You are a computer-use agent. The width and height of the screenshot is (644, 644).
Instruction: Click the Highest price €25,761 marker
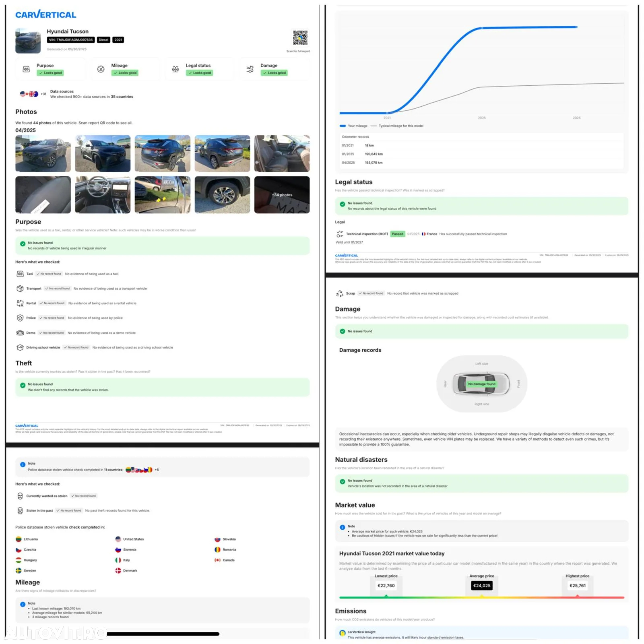[577, 586]
